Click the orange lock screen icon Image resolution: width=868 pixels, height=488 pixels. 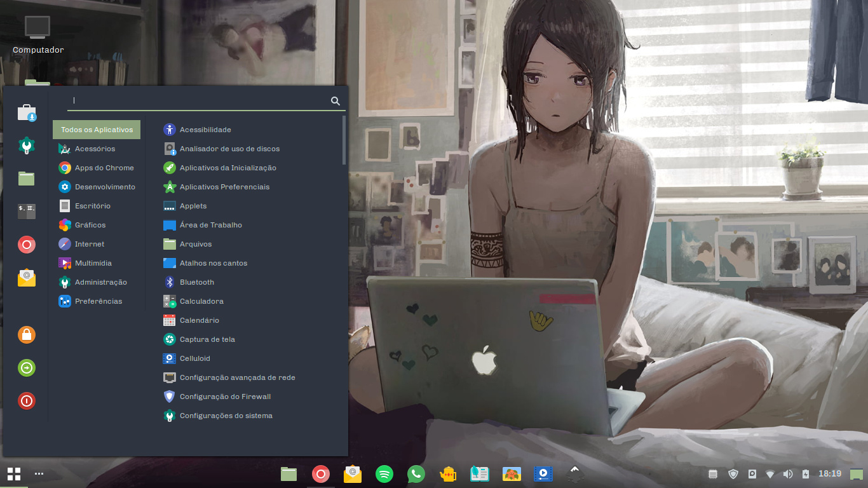click(x=27, y=335)
